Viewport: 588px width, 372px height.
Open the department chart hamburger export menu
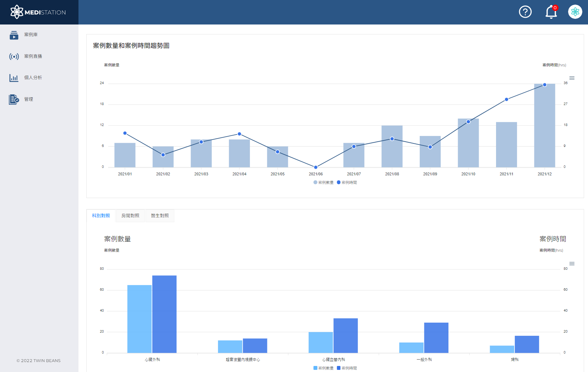coord(572,264)
